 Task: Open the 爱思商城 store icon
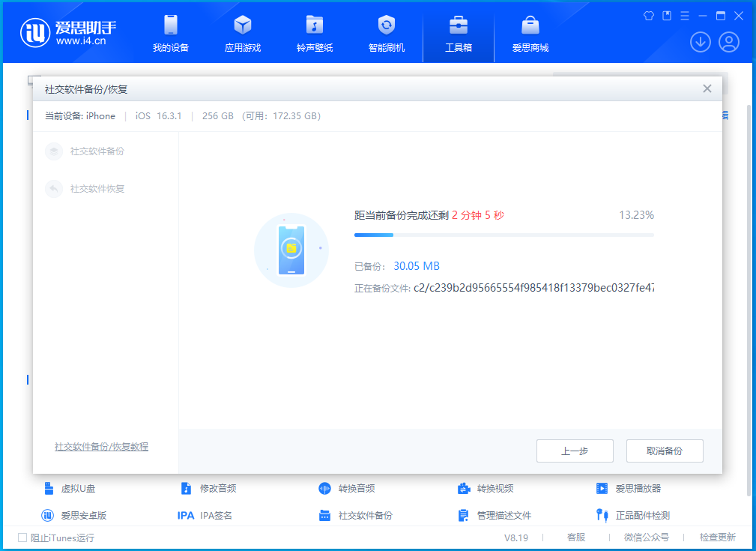(530, 34)
